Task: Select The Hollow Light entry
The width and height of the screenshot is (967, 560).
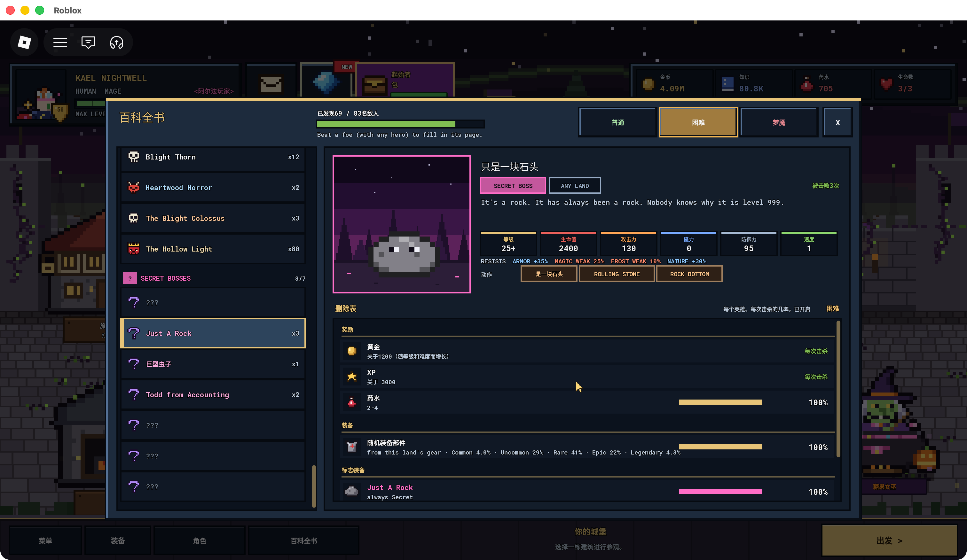Action: [x=213, y=249]
